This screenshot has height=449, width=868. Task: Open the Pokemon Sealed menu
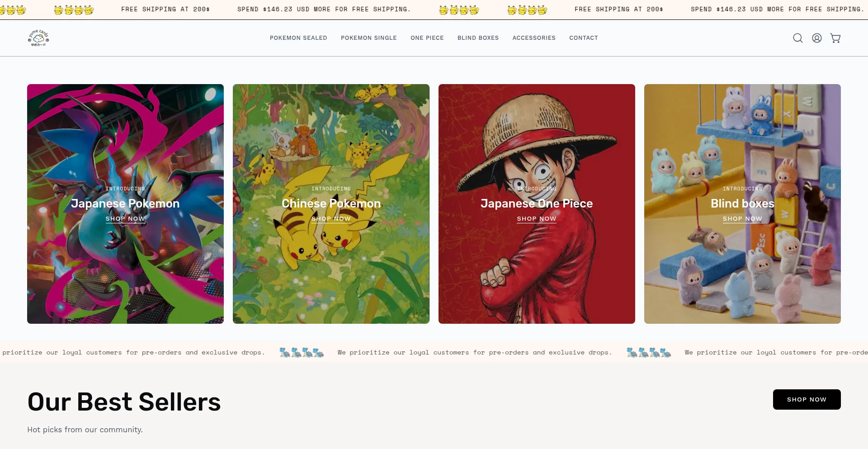coord(298,38)
